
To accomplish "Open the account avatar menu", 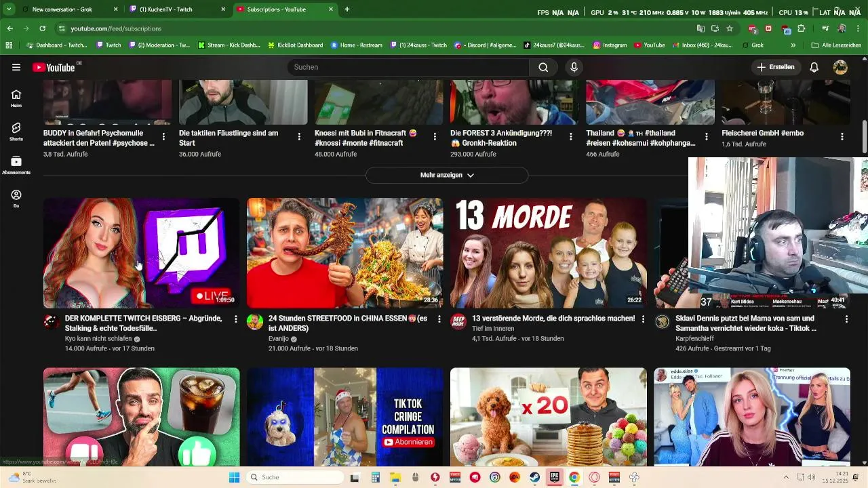I will (840, 67).
